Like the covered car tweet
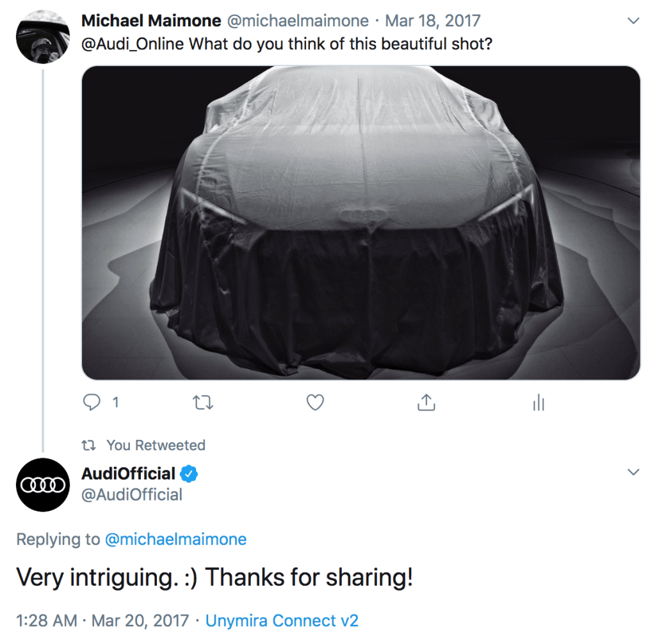The height and width of the screenshot is (644, 655). 314,402
